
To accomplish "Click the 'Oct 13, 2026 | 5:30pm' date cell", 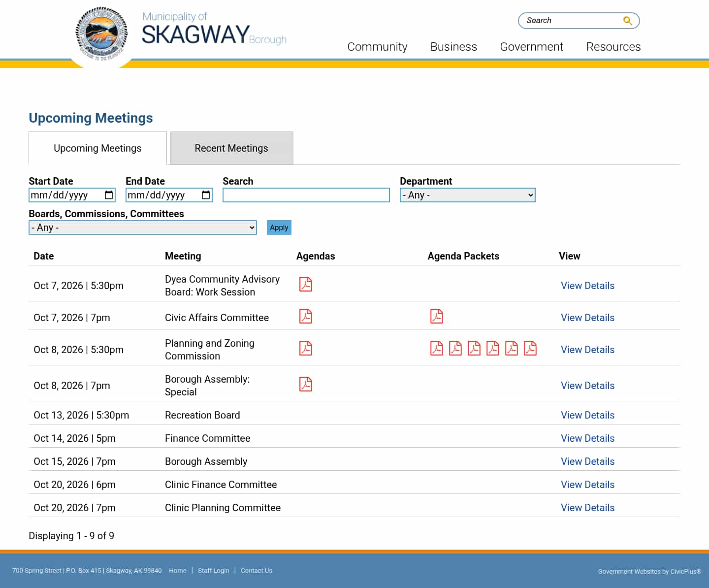I will (x=81, y=415).
